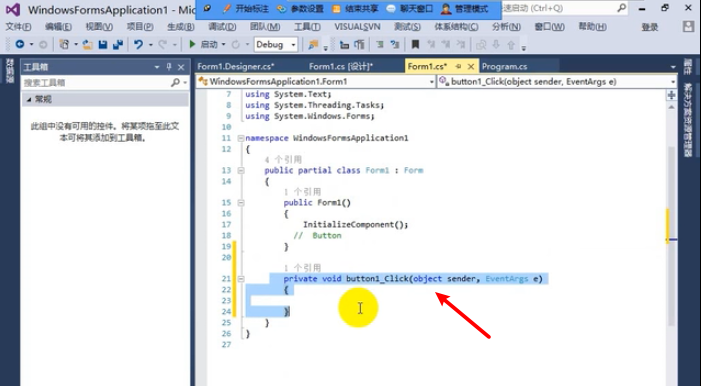Switch to the Form1.cs [设计] tab
This screenshot has height=386, width=701.
pos(341,66)
